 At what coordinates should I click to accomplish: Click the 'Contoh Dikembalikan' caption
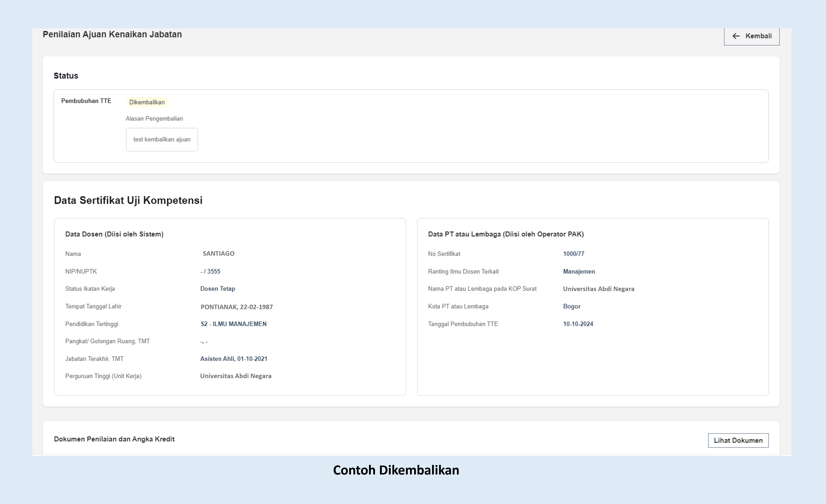click(x=396, y=470)
